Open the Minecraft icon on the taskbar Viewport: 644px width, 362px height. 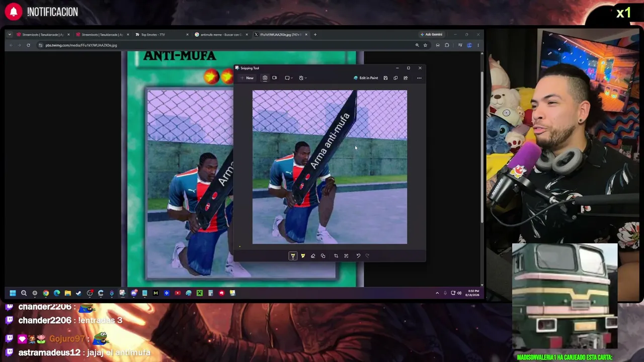pyautogui.click(x=200, y=293)
